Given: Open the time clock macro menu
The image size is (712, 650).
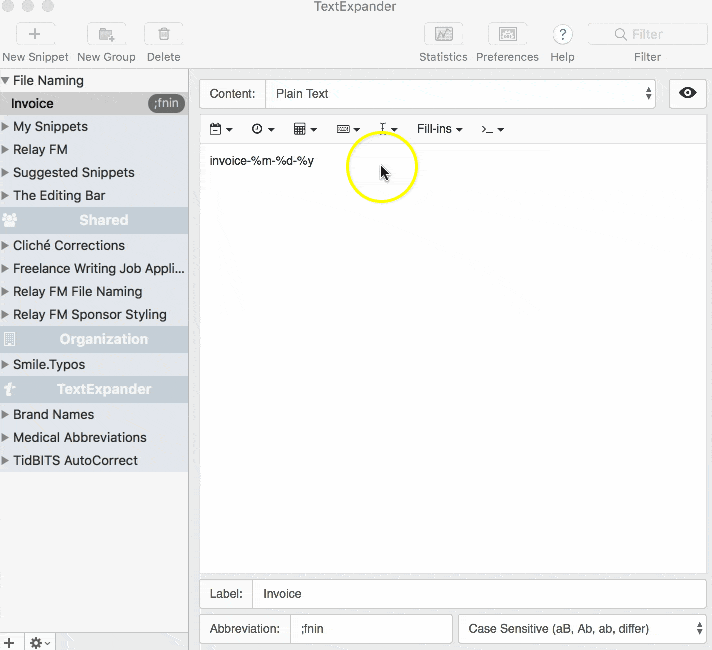Looking at the screenshot, I should [263, 129].
